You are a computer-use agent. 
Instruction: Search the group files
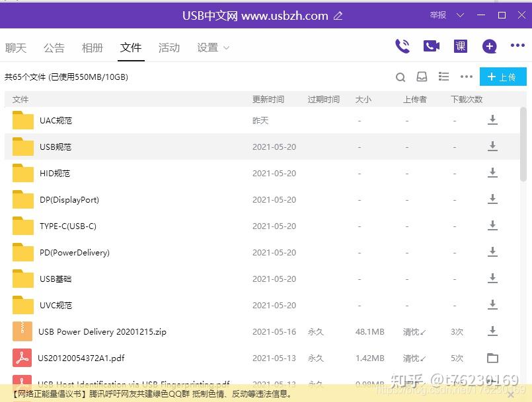400,77
